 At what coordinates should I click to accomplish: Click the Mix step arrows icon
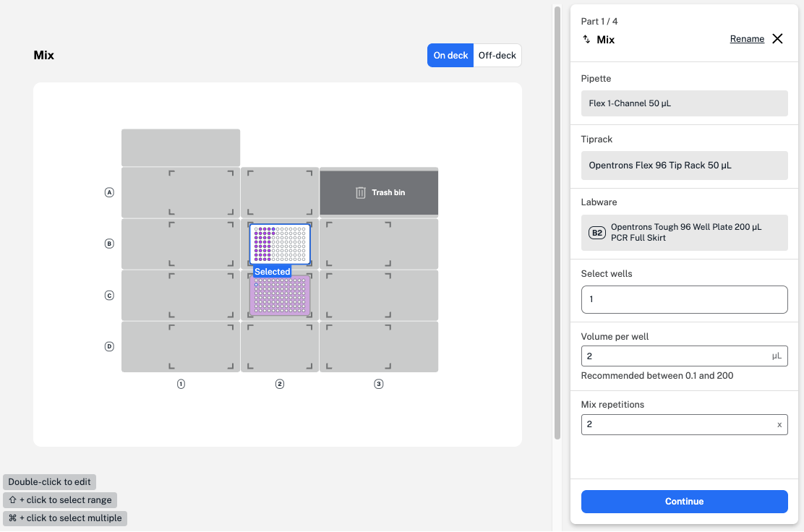click(586, 40)
